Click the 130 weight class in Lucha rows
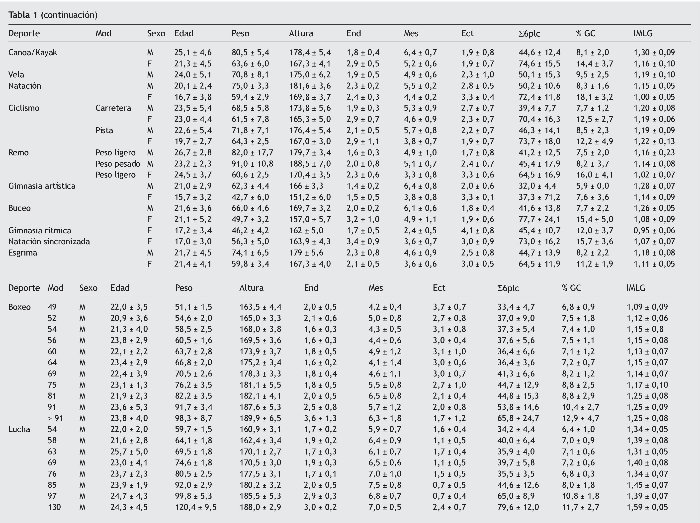 [55, 509]
